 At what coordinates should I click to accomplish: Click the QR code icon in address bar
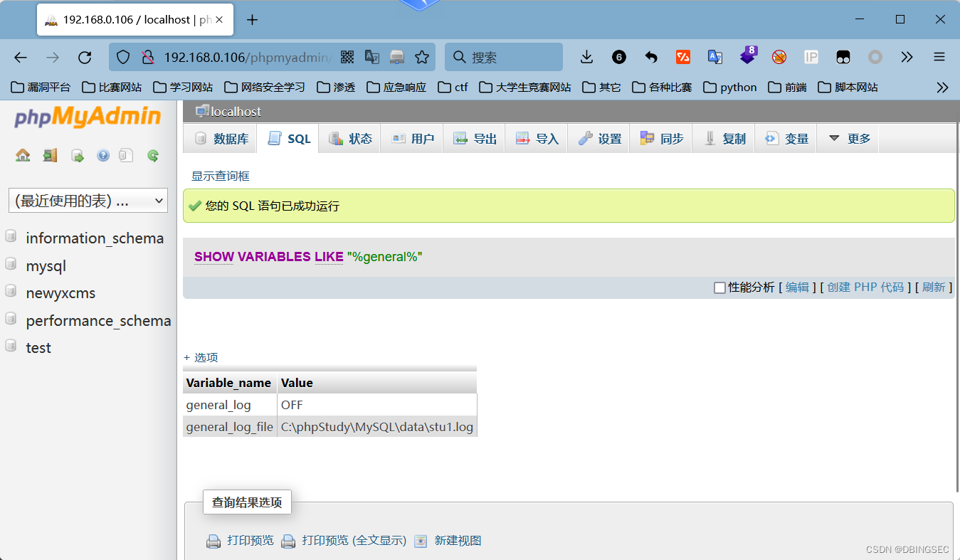(347, 57)
